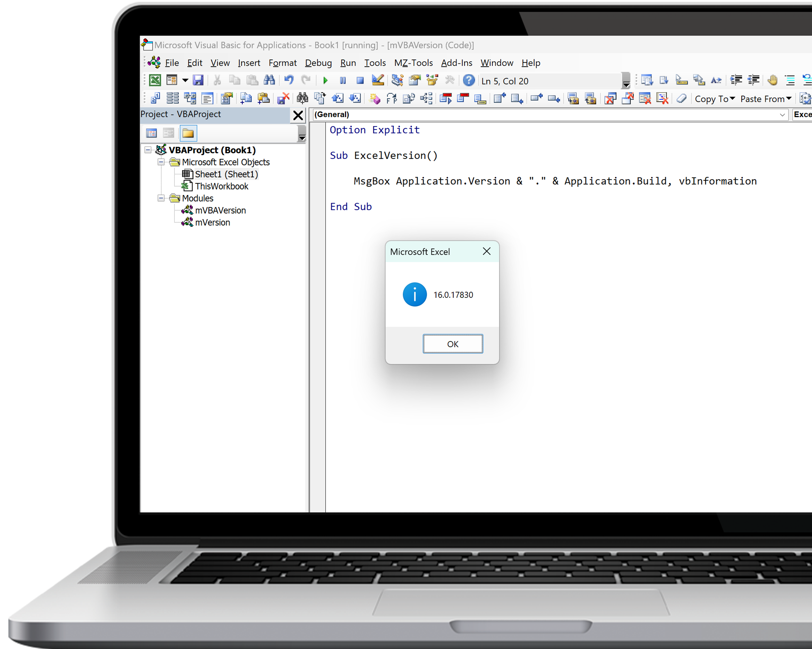Open the MZ-Tools menu
Viewport: 812px width, 649px height.
(413, 63)
